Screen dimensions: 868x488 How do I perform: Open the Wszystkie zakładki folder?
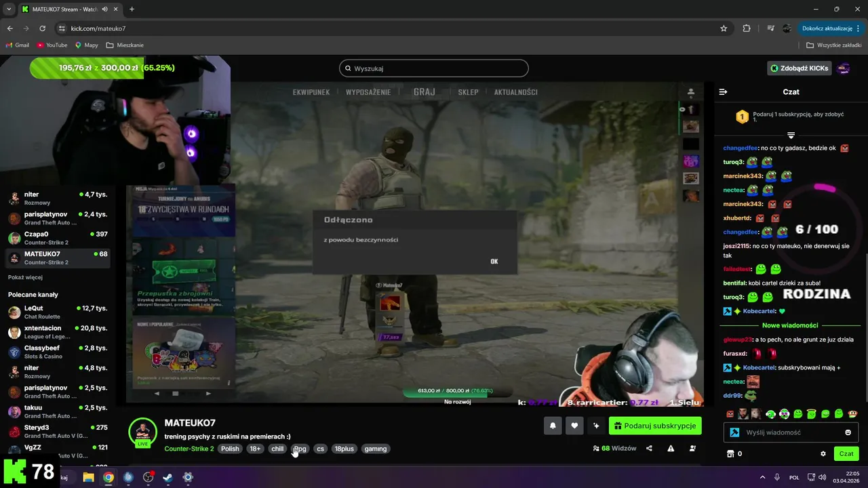[x=834, y=45]
